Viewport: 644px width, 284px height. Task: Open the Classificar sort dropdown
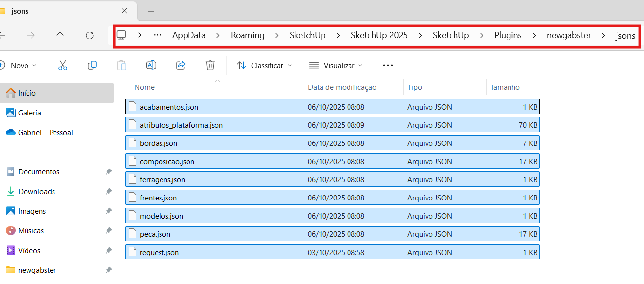(264, 65)
